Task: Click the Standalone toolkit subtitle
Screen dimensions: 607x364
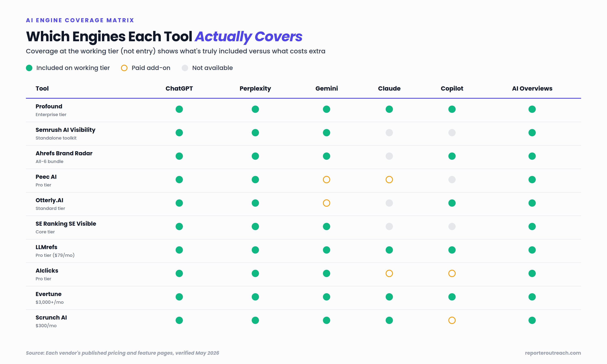Action: 56,138
